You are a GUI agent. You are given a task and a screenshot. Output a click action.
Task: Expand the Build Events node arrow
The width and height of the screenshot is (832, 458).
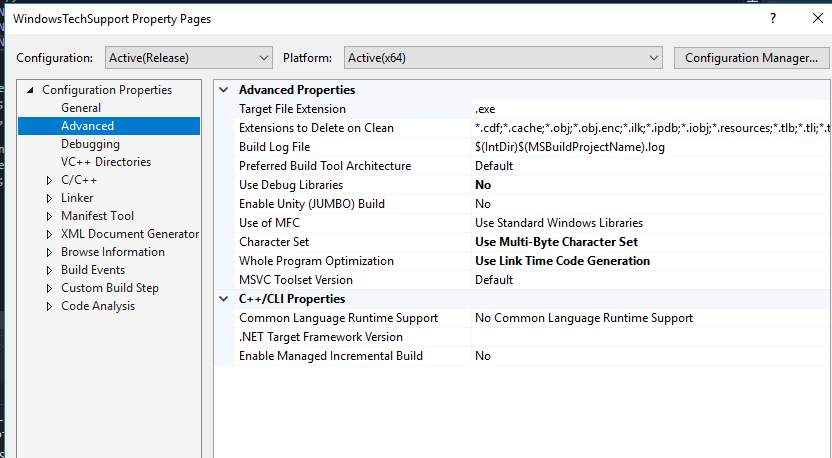tap(49, 271)
